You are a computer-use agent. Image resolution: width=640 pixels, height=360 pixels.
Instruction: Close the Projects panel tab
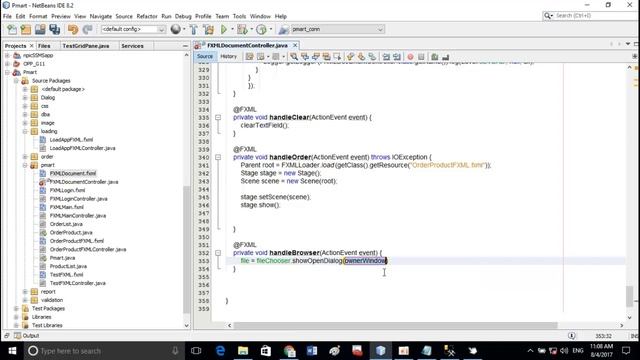click(x=31, y=46)
